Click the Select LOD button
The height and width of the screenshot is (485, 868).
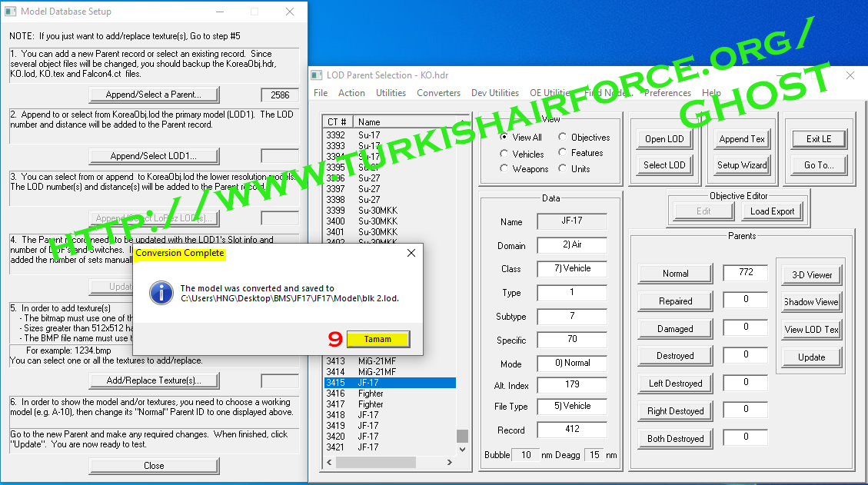click(x=664, y=165)
